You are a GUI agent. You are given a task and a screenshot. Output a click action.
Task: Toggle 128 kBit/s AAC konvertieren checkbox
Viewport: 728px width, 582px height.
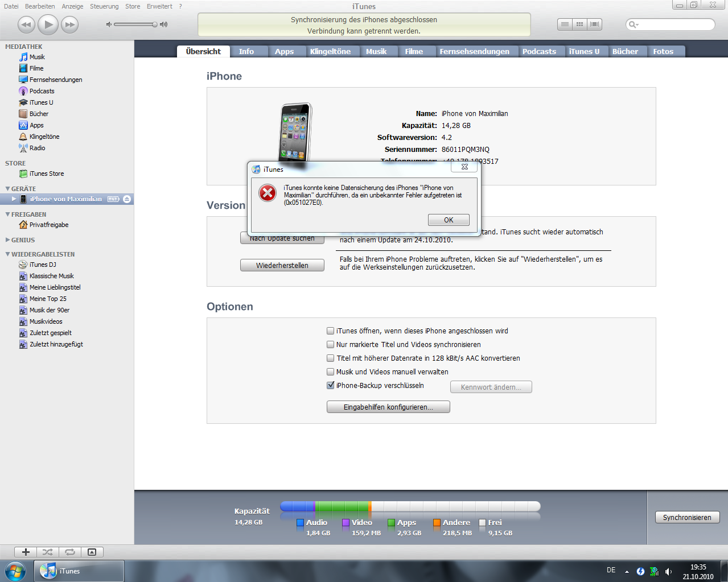[330, 358]
